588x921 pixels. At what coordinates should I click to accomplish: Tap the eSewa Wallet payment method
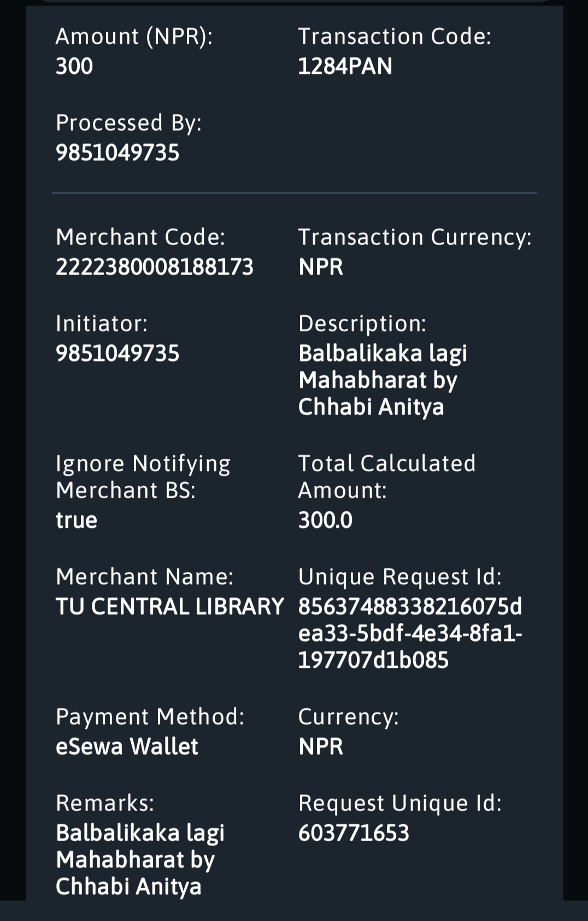pyautogui.click(x=127, y=746)
